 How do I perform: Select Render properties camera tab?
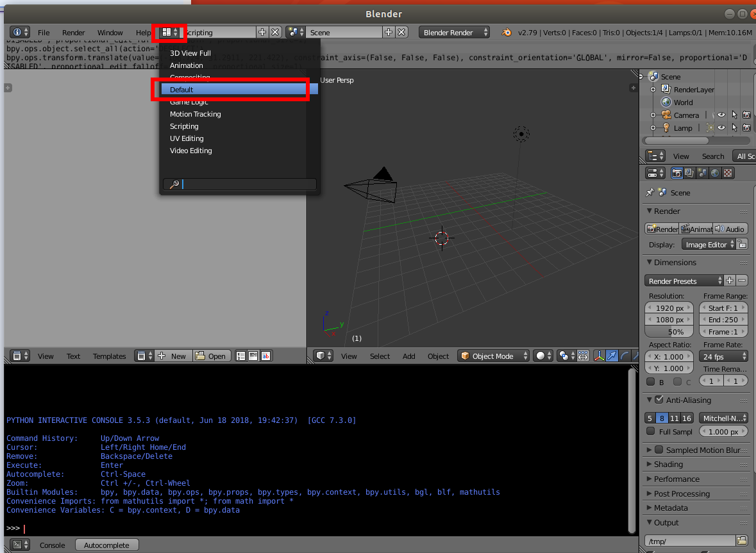(x=677, y=173)
